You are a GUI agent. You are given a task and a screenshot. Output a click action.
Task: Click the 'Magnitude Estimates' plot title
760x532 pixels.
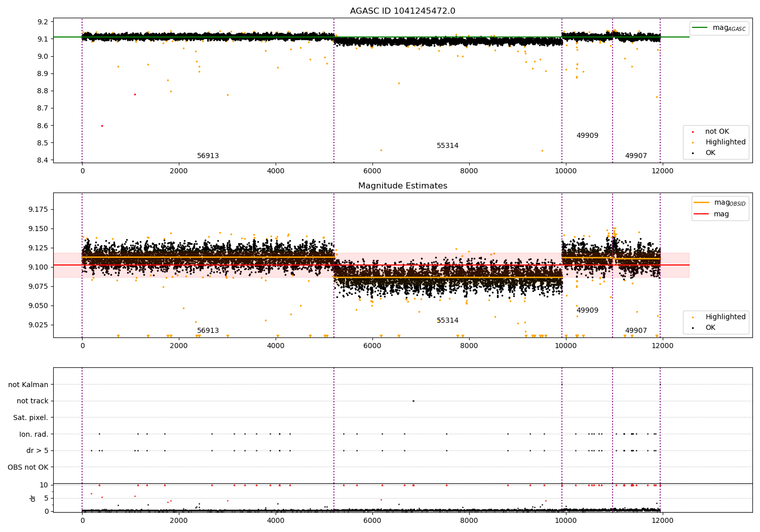coord(402,186)
